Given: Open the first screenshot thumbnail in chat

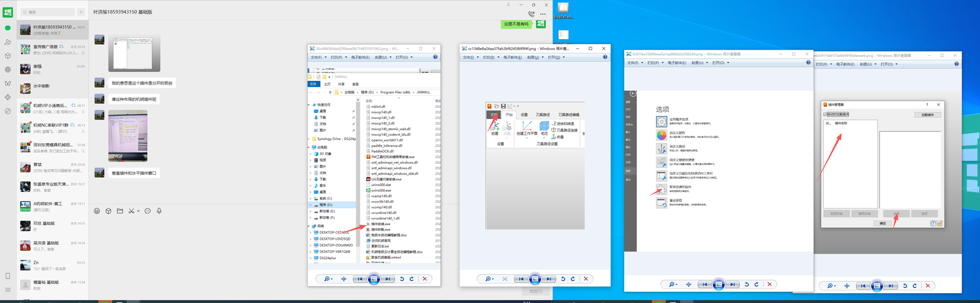Looking at the screenshot, I should [x=135, y=53].
